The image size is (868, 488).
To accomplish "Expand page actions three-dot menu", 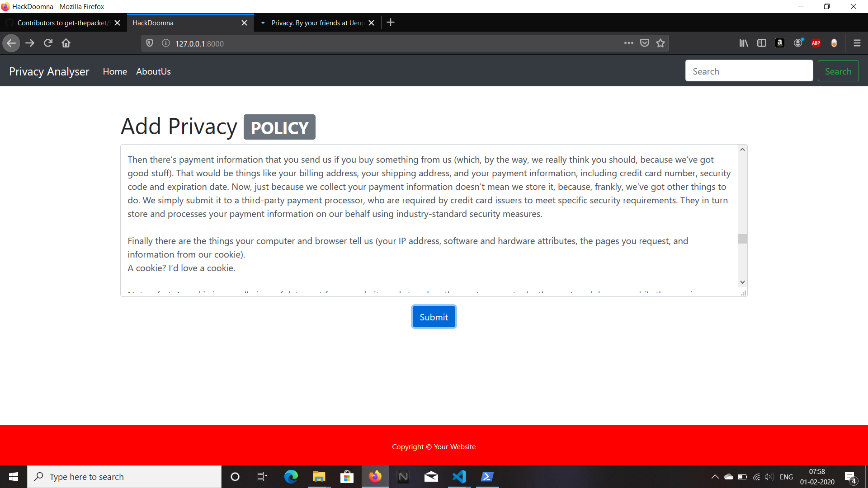I will pos(628,43).
